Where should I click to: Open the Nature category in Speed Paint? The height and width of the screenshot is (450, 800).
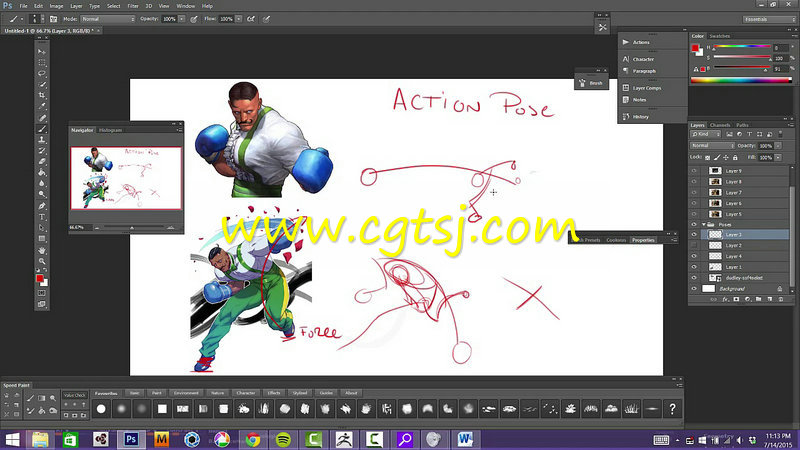pyautogui.click(x=217, y=393)
